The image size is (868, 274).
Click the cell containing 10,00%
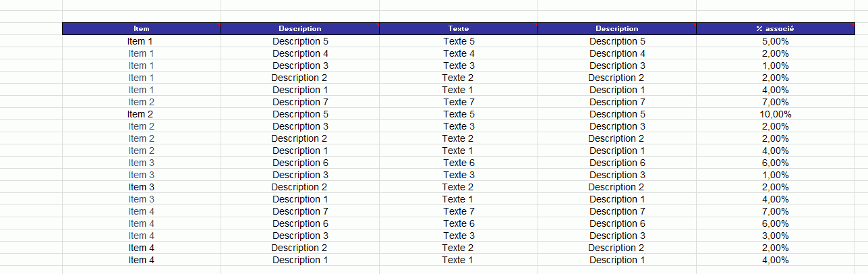point(775,114)
